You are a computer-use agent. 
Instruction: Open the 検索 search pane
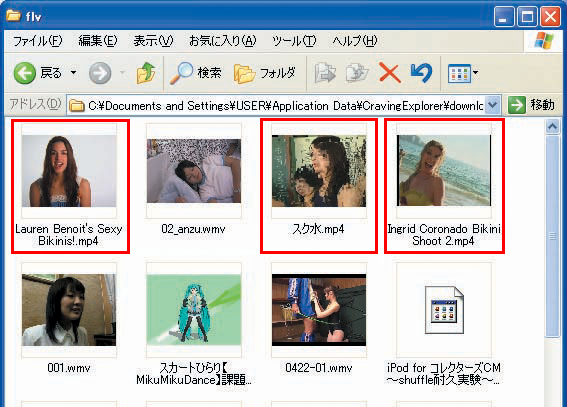pos(196,73)
